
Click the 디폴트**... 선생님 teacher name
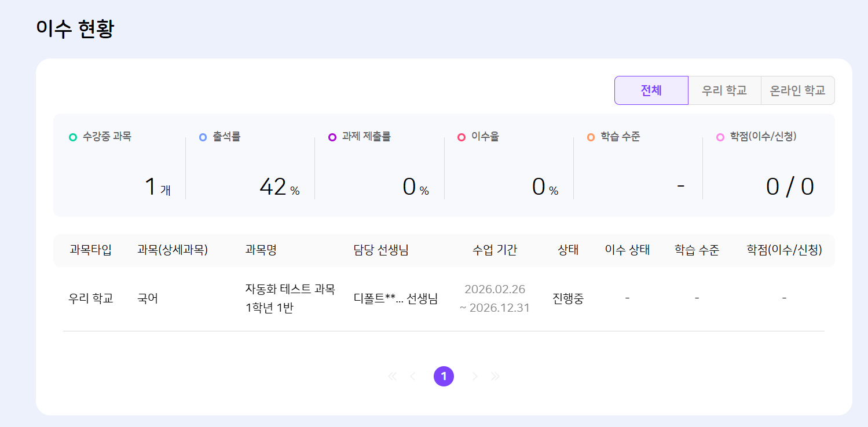coord(395,298)
